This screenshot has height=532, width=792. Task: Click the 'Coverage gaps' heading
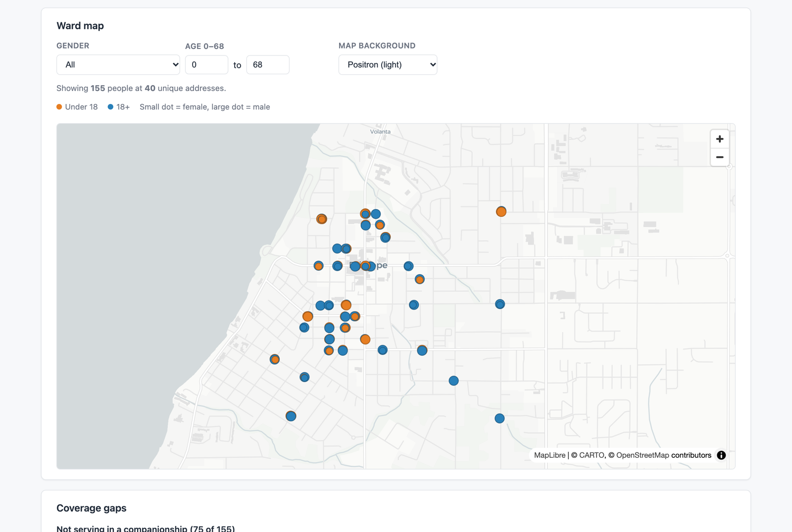coord(92,508)
